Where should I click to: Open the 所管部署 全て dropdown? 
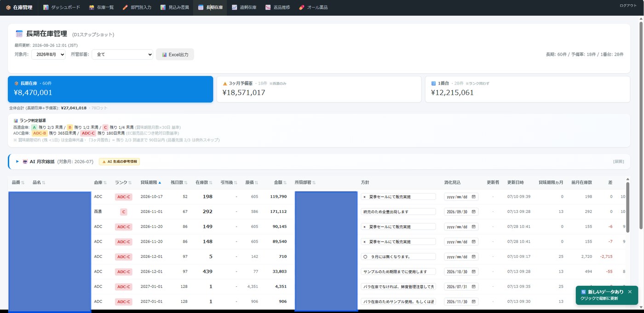[x=122, y=54]
